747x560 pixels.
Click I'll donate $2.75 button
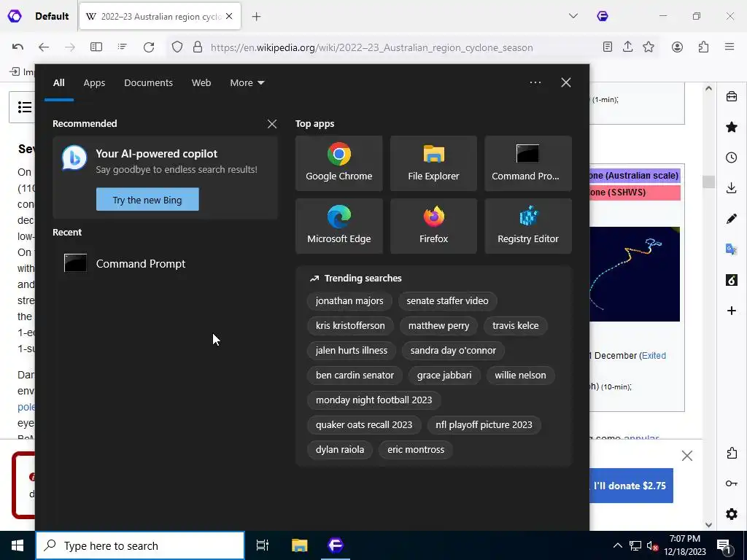(x=630, y=486)
